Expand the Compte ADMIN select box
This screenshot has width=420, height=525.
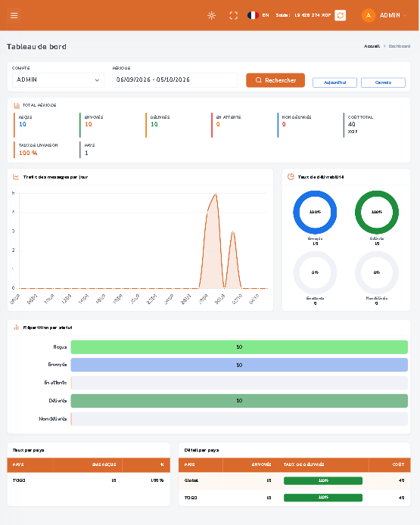(x=58, y=80)
